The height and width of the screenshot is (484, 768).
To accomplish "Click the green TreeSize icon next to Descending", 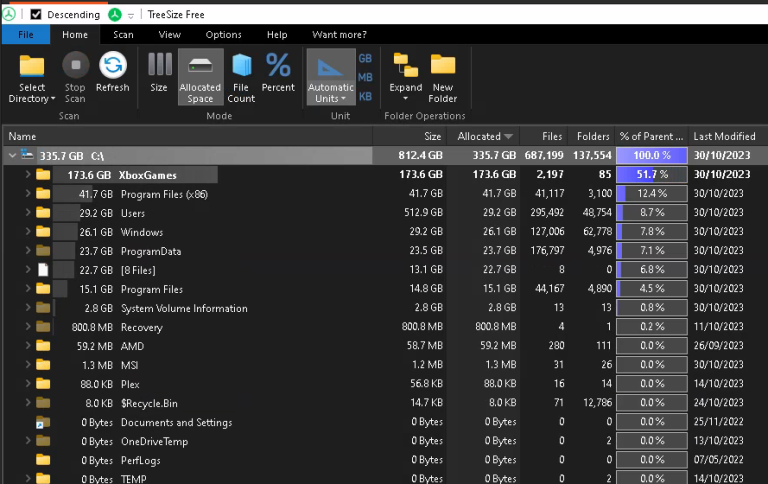I will pos(115,15).
